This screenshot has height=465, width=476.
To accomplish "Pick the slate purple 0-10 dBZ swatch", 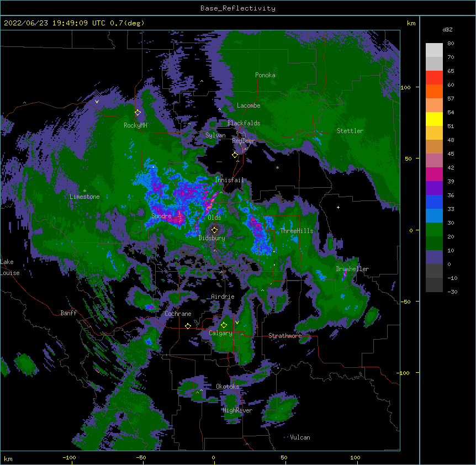I will 434,257.
